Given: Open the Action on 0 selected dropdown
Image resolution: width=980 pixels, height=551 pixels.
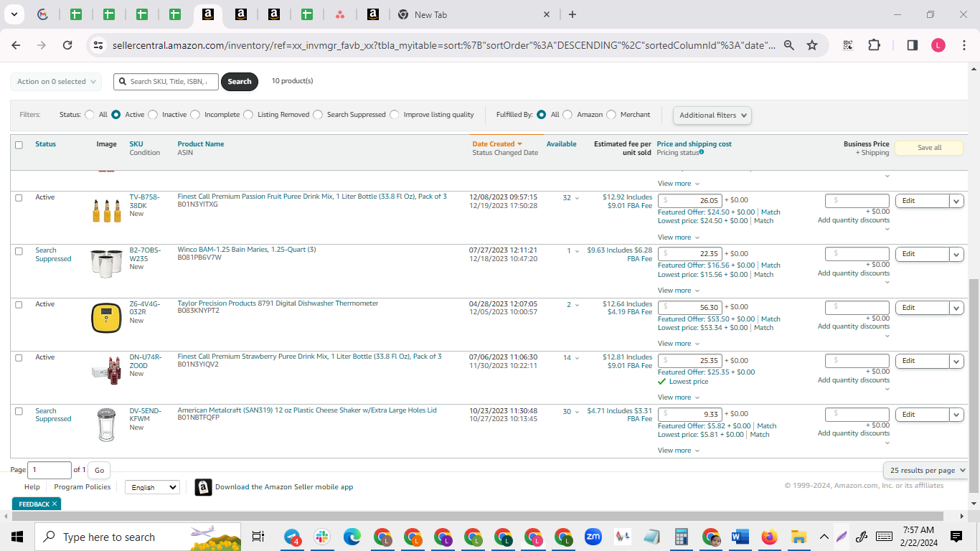Looking at the screenshot, I should tap(56, 82).
